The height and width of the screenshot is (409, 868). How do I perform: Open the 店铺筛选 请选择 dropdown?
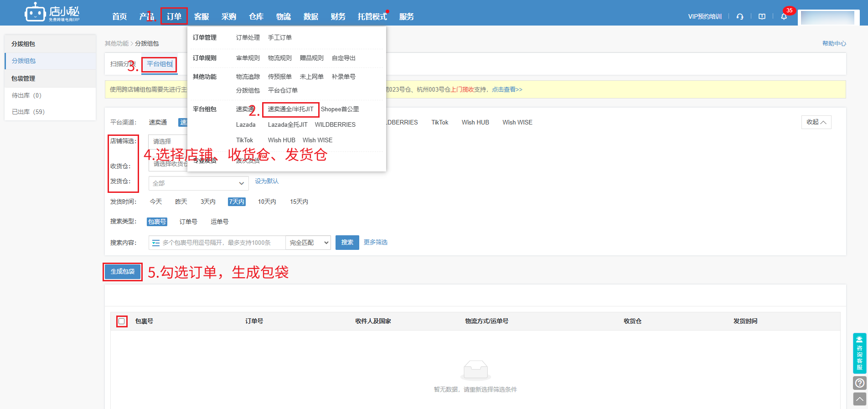[x=168, y=141]
